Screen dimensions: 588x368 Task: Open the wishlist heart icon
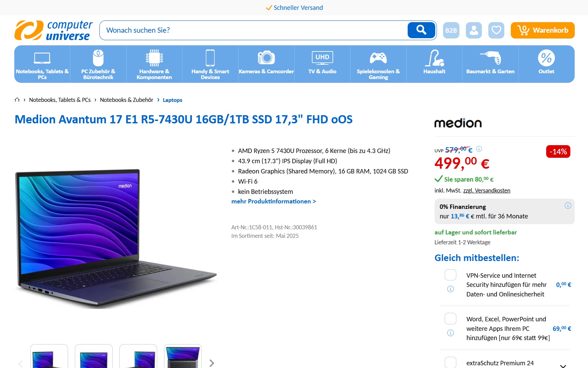point(496,30)
